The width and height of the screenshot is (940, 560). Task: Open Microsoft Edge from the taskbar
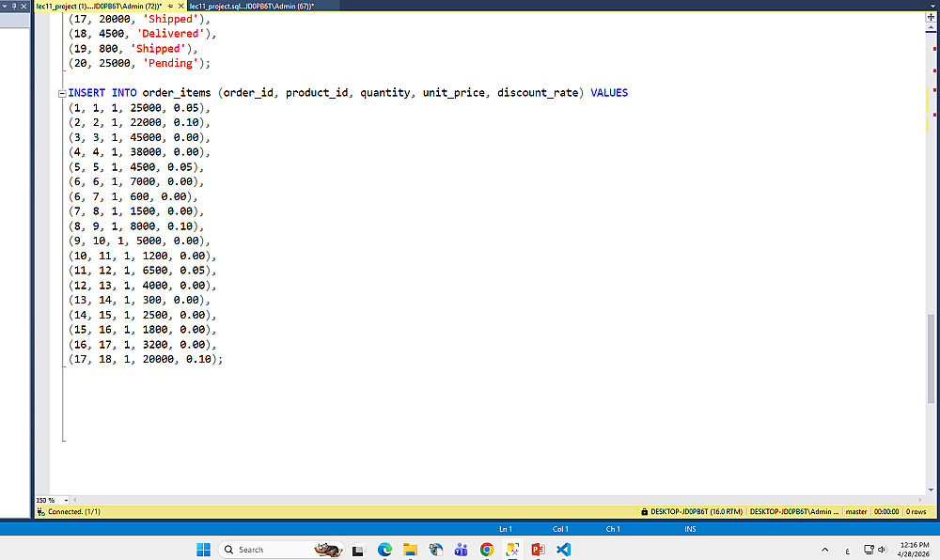[x=384, y=550]
